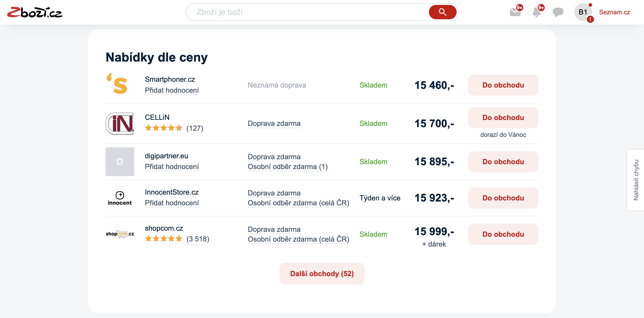Open the Zboží.cz logo homepage

tap(35, 12)
